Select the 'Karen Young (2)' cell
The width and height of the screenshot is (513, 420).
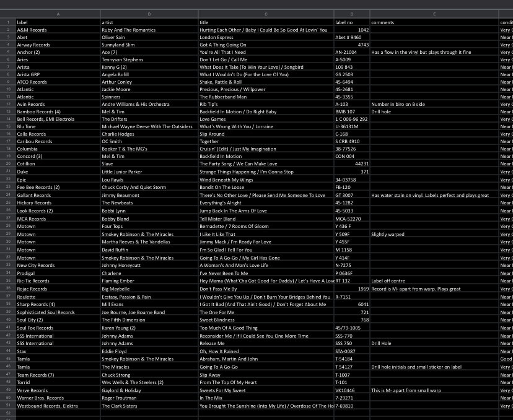pos(149,328)
